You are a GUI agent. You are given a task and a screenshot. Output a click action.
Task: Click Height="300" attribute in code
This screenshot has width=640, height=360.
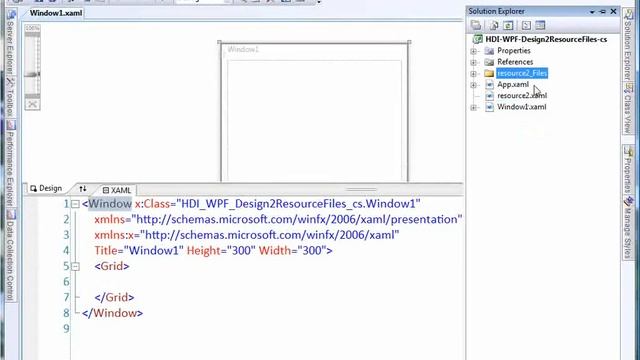(x=221, y=251)
